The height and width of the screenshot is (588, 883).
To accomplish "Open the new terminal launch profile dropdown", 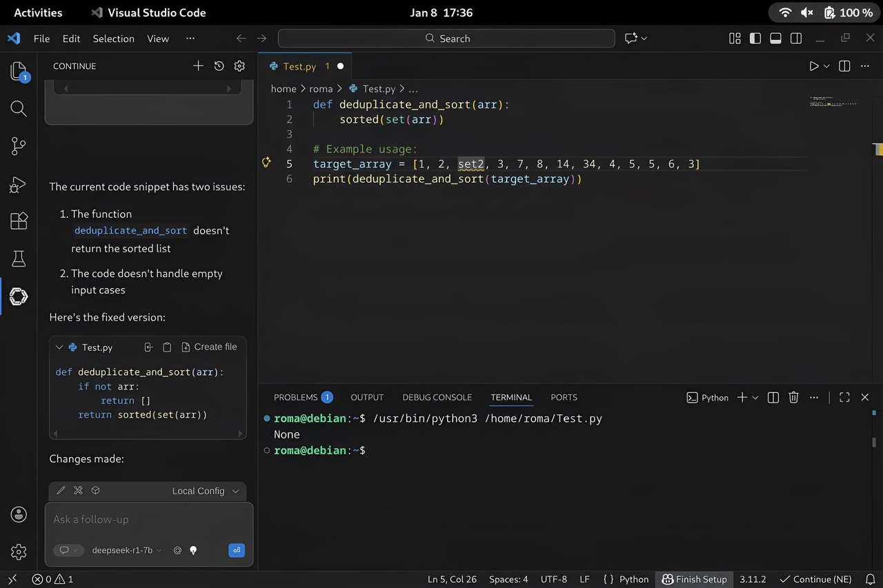I will click(755, 397).
